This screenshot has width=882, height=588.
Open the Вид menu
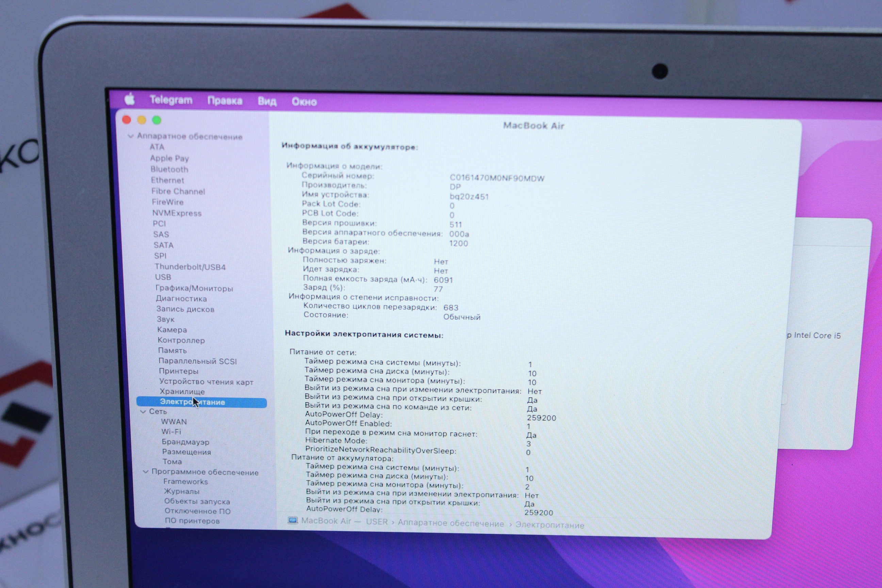point(267,102)
